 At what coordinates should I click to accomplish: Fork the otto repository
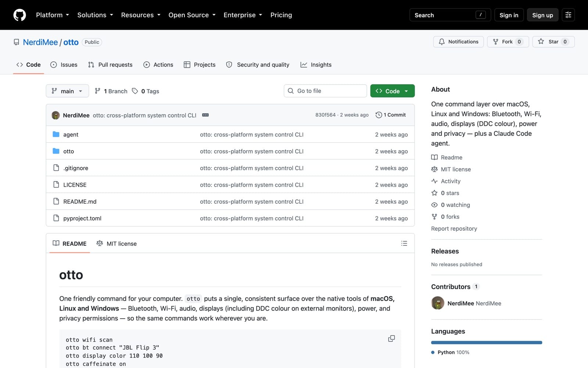pyautogui.click(x=508, y=42)
